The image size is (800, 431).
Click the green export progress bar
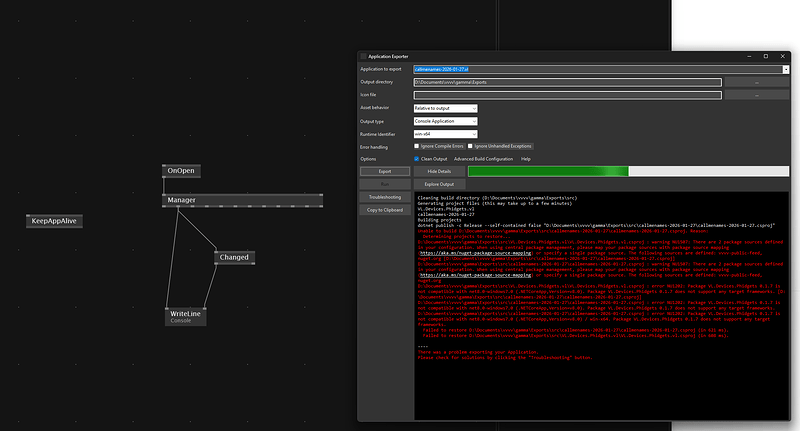[x=547, y=172]
